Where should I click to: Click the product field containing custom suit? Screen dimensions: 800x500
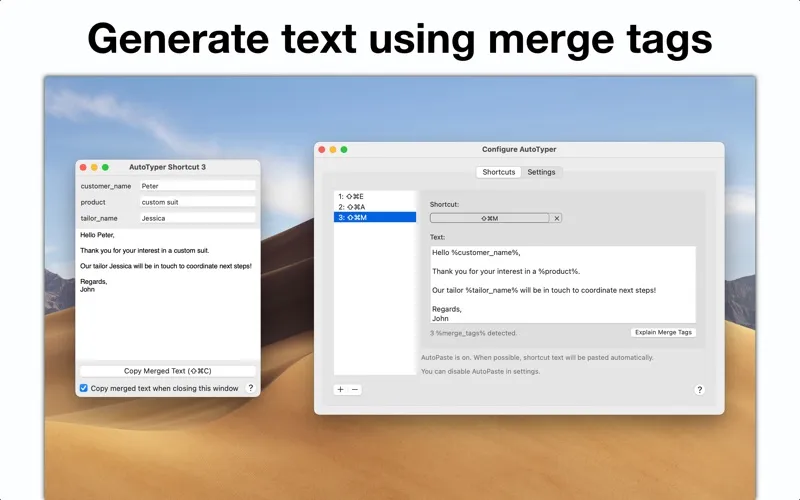point(197,202)
